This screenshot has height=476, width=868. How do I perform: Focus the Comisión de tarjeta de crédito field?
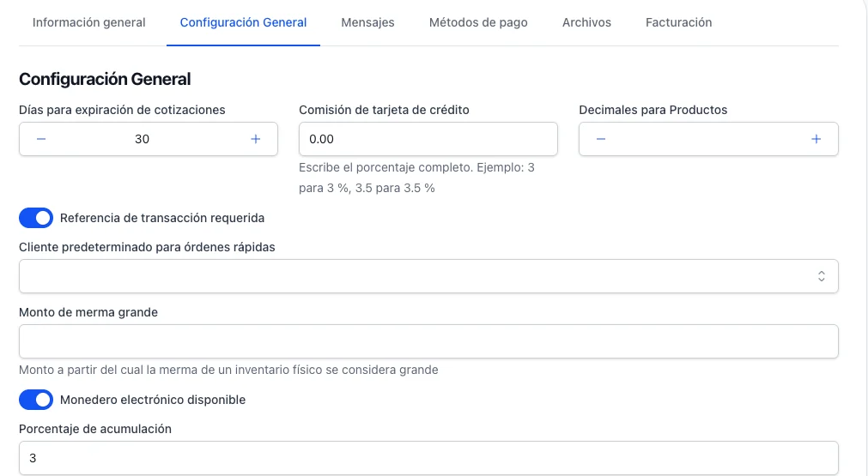(428, 139)
